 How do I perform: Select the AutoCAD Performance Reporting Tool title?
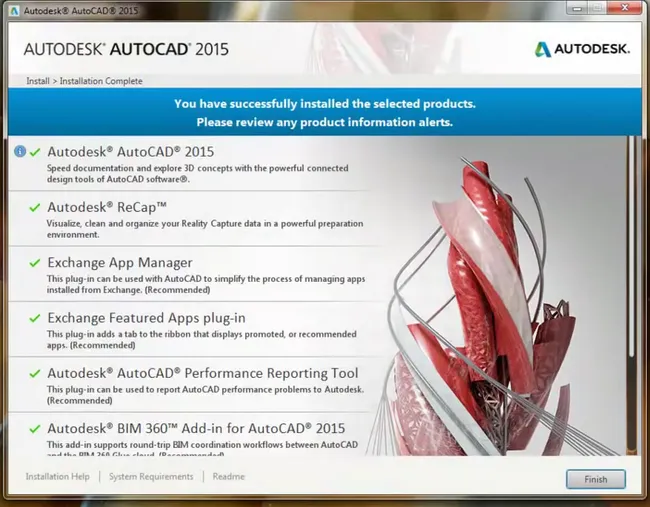click(203, 373)
